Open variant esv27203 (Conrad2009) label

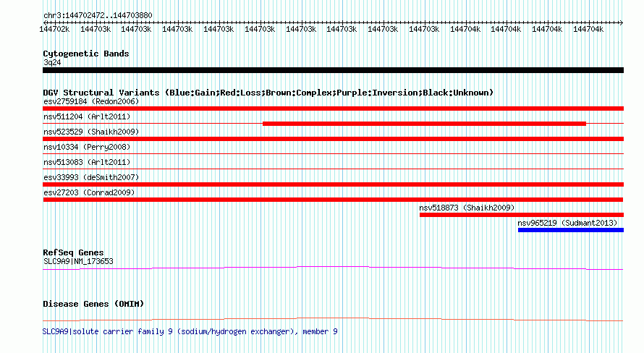pos(89,192)
